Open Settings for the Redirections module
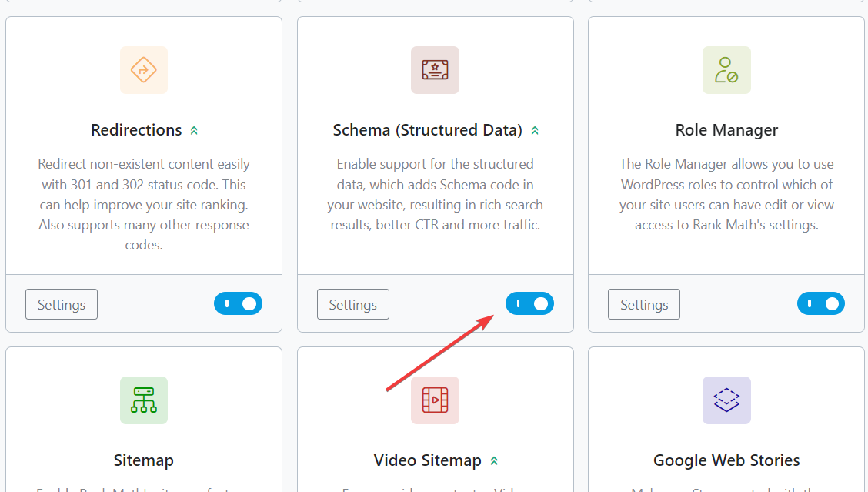This screenshot has height=492, width=868. 62,304
